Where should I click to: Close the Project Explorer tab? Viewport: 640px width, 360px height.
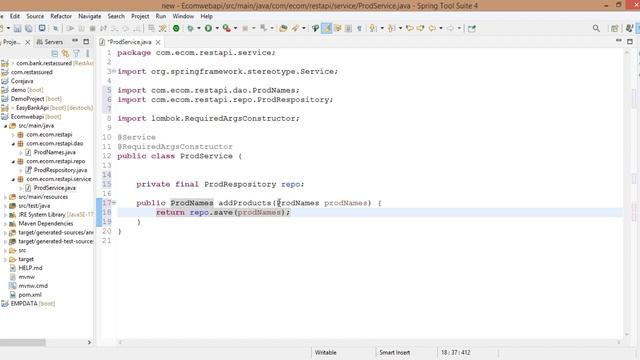(x=27, y=42)
